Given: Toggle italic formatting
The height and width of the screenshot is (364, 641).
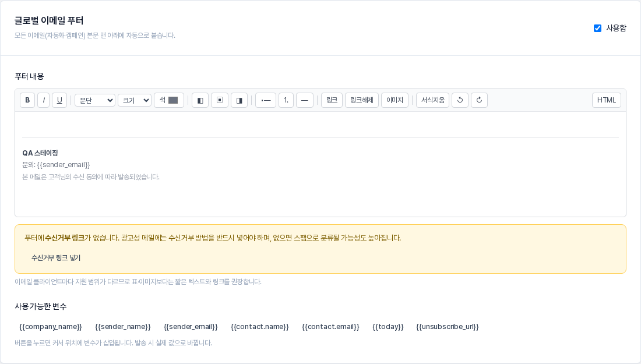Looking at the screenshot, I should click(x=43, y=100).
